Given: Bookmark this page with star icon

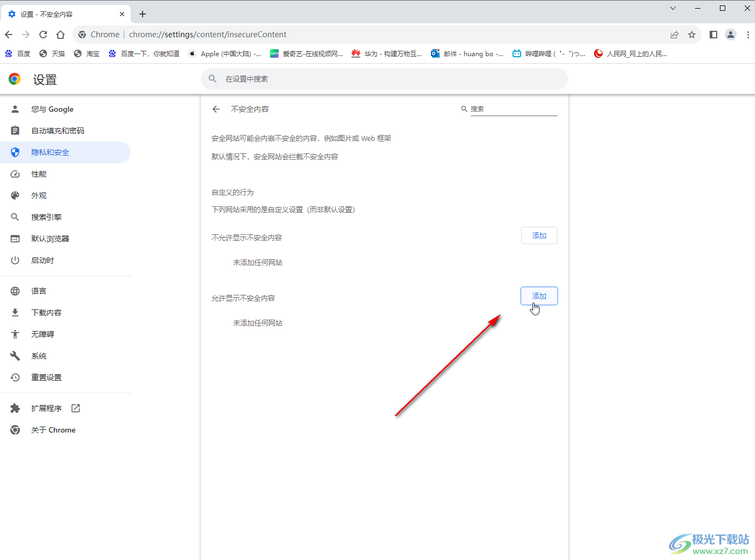Looking at the screenshot, I should tap(692, 35).
